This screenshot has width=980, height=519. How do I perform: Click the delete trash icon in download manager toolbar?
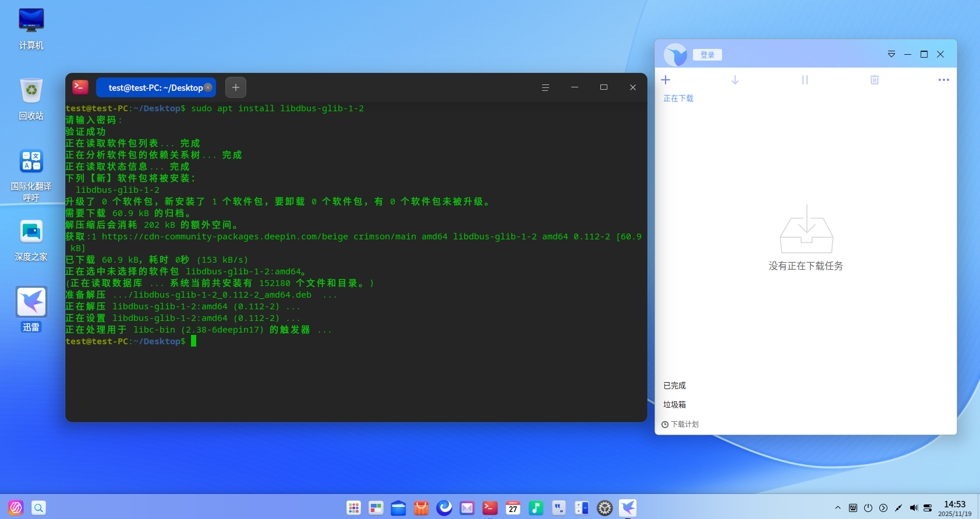coord(874,80)
